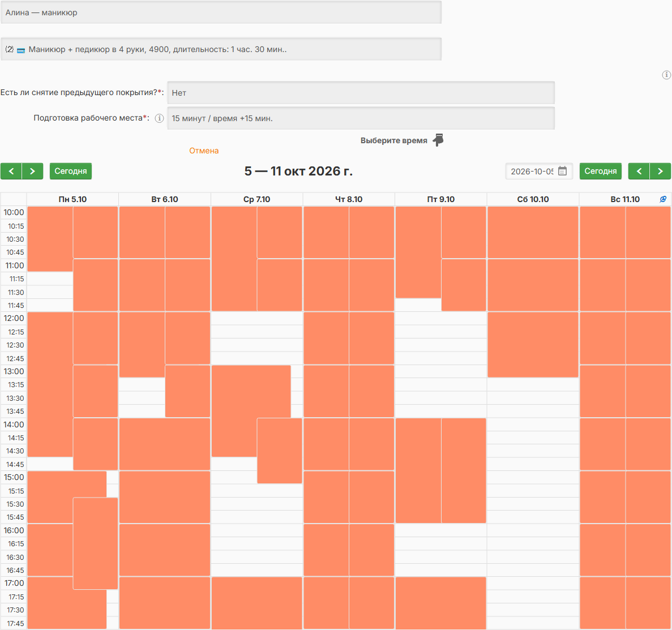The width and height of the screenshot is (672, 630).
Task: Click the refresh icon beside Вс 11.10
Action: pyautogui.click(x=663, y=199)
